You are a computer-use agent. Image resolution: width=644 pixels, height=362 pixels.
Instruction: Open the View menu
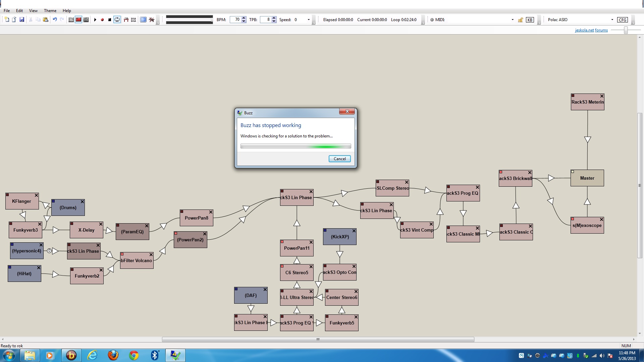pyautogui.click(x=33, y=11)
